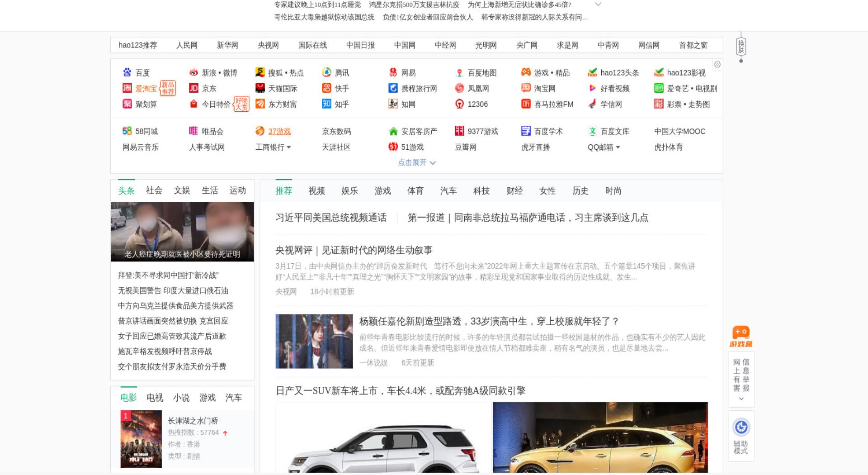Open the 天猫国际 cat icon
868x475 pixels.
[260, 88]
